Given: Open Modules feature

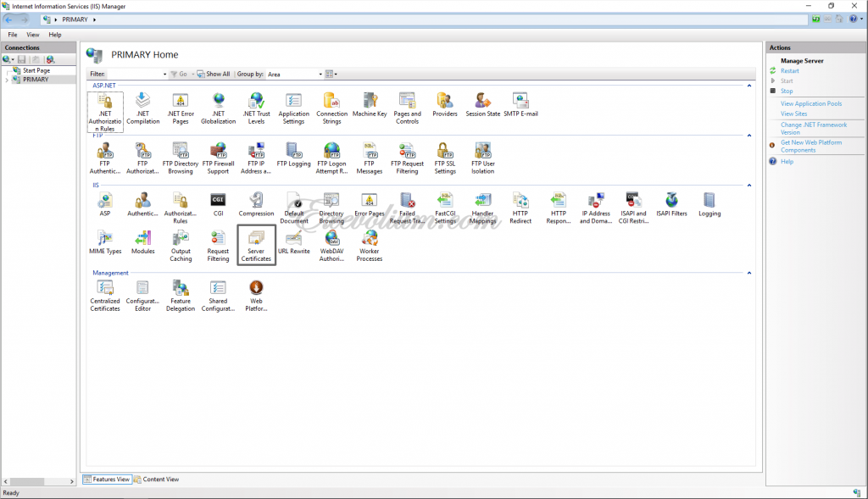Looking at the screenshot, I should point(142,242).
